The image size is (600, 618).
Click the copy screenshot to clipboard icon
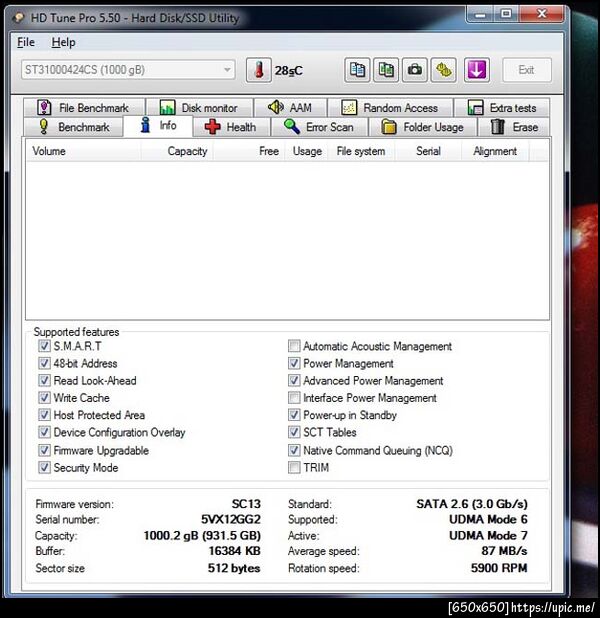(x=386, y=70)
